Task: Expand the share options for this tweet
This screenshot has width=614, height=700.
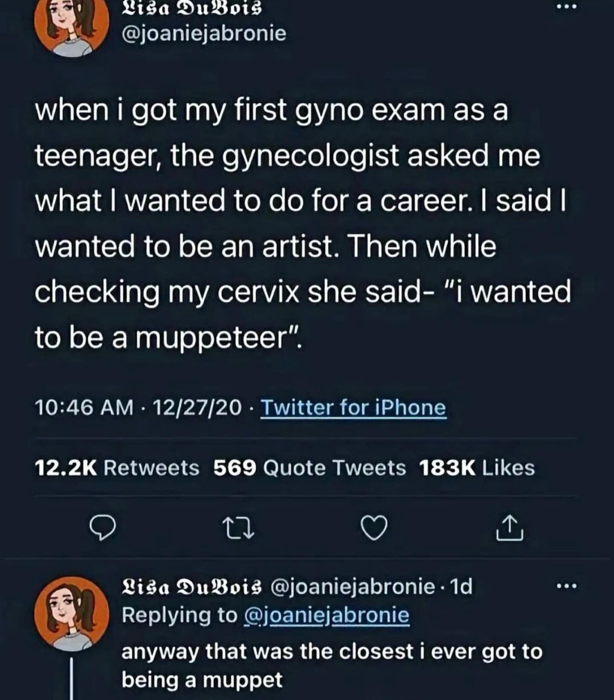Action: tap(513, 530)
